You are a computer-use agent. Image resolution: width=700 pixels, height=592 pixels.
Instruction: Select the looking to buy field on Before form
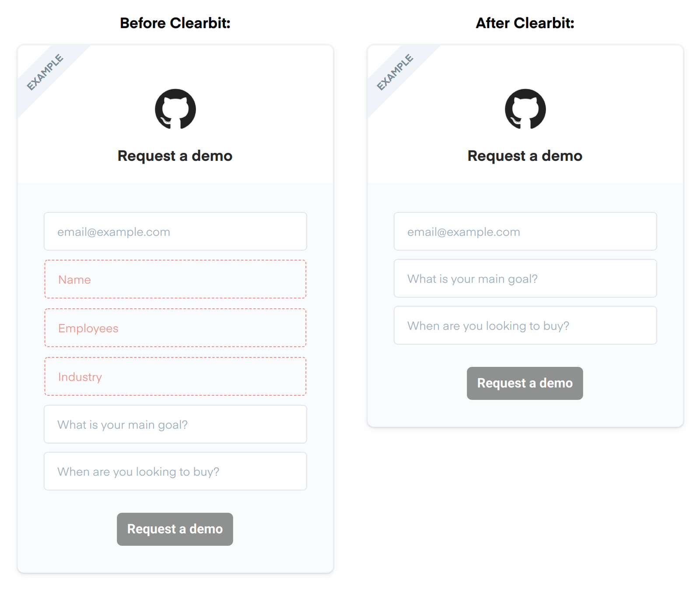click(x=175, y=471)
